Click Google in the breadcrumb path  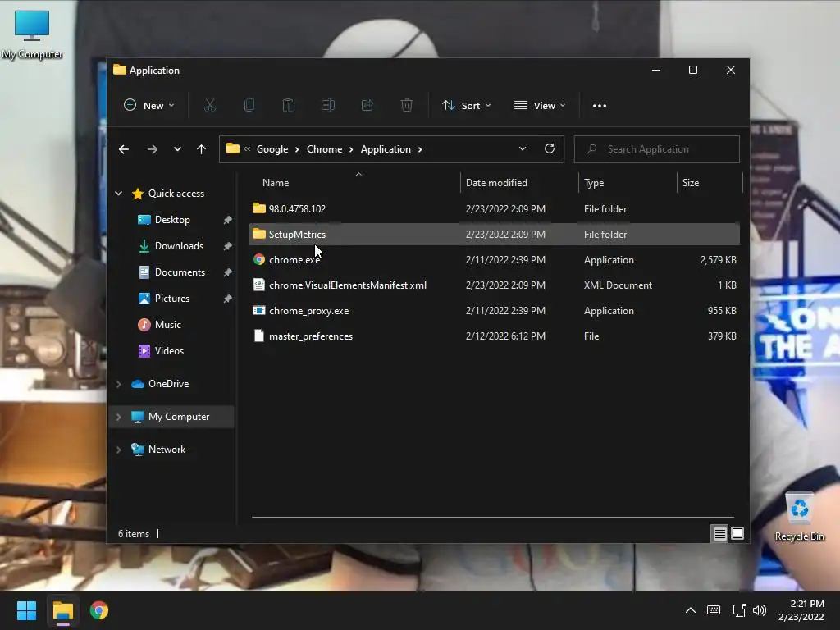(x=272, y=149)
